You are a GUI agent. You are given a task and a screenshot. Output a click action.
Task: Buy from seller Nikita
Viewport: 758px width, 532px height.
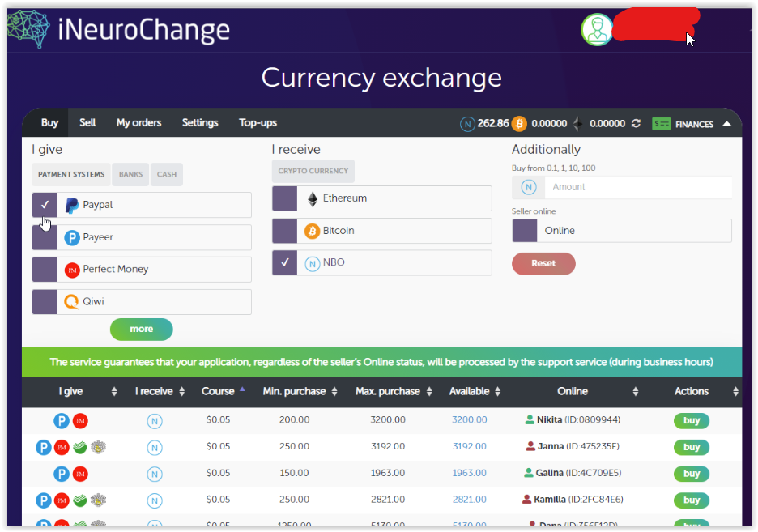click(x=692, y=421)
